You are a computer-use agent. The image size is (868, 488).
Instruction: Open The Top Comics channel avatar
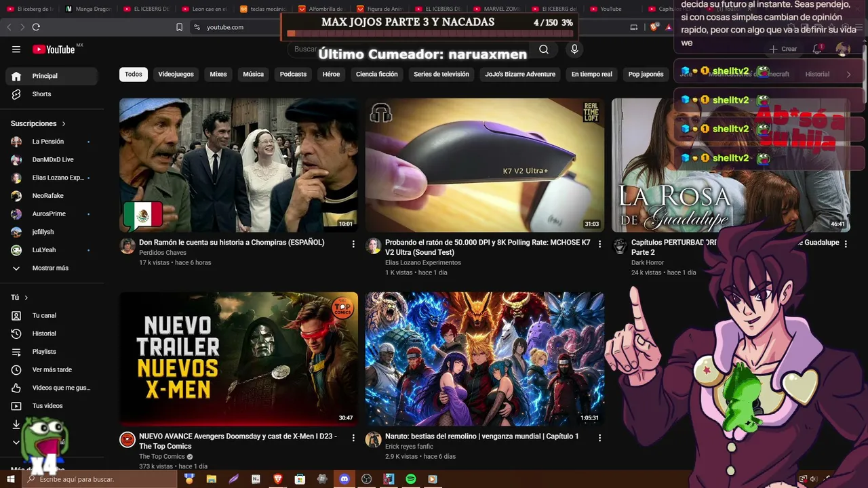127,440
